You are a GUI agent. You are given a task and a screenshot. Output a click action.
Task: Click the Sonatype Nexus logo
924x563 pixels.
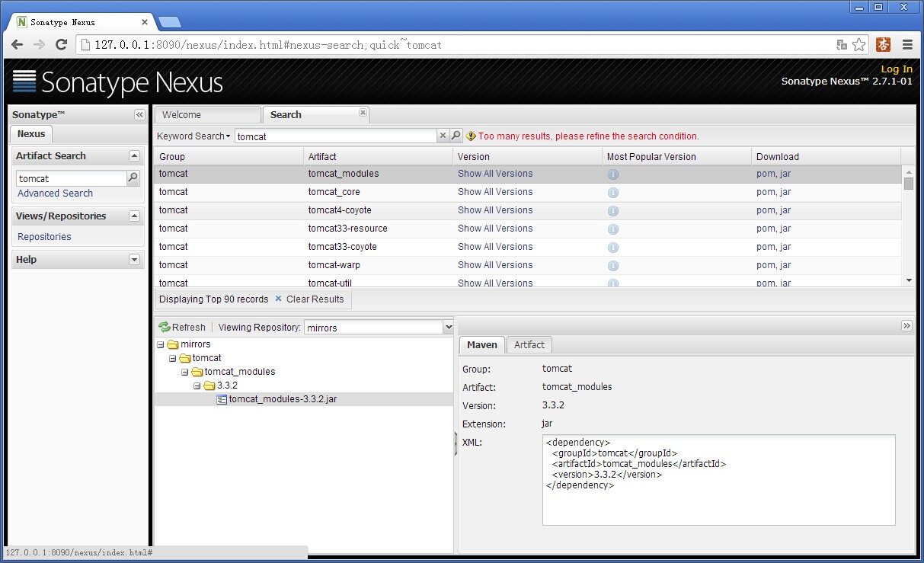pyautogui.click(x=118, y=82)
